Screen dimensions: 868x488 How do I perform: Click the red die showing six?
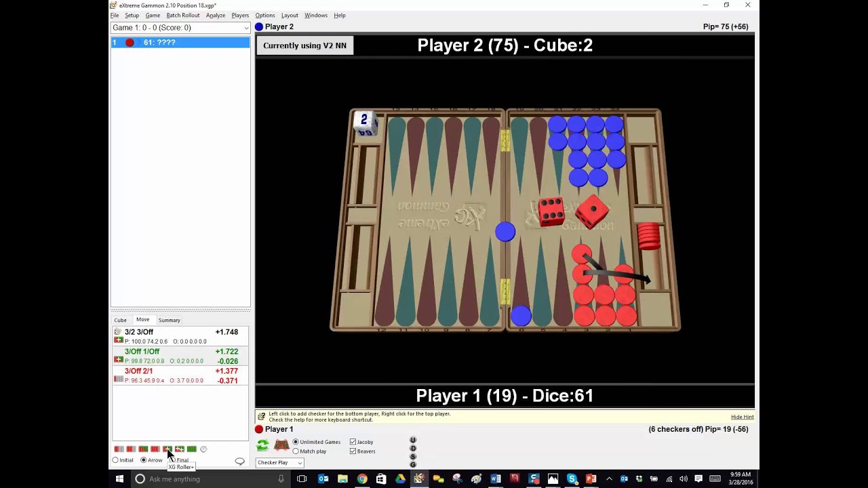pos(551,211)
